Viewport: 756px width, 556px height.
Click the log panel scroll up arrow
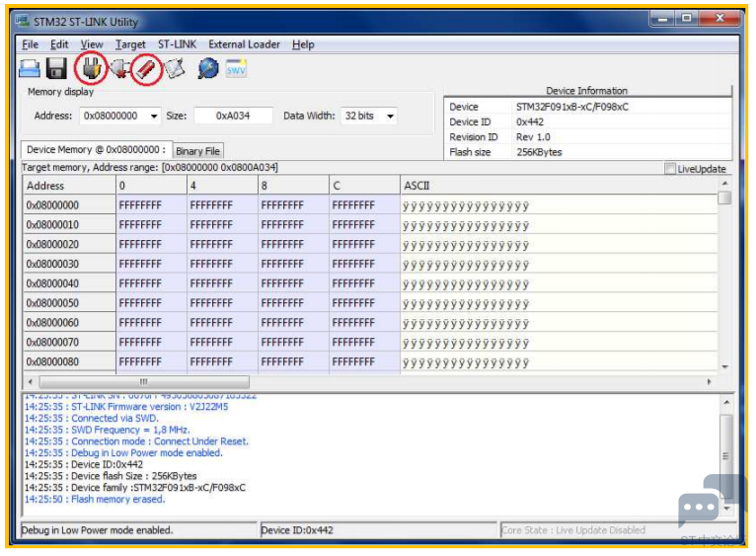(x=726, y=402)
